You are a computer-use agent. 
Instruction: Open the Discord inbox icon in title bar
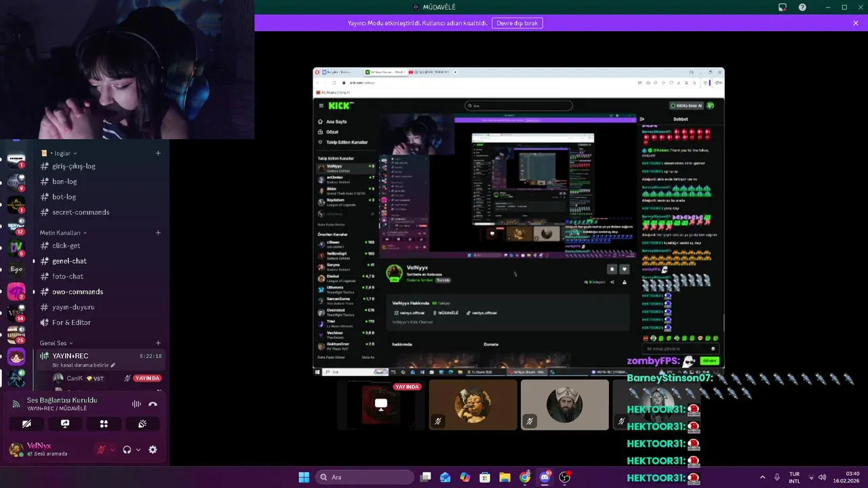(783, 7)
